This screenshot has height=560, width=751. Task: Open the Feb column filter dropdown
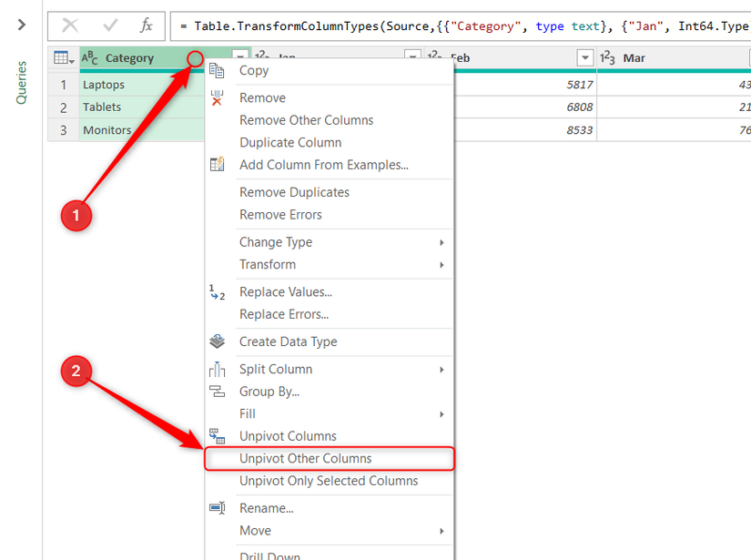click(x=584, y=57)
